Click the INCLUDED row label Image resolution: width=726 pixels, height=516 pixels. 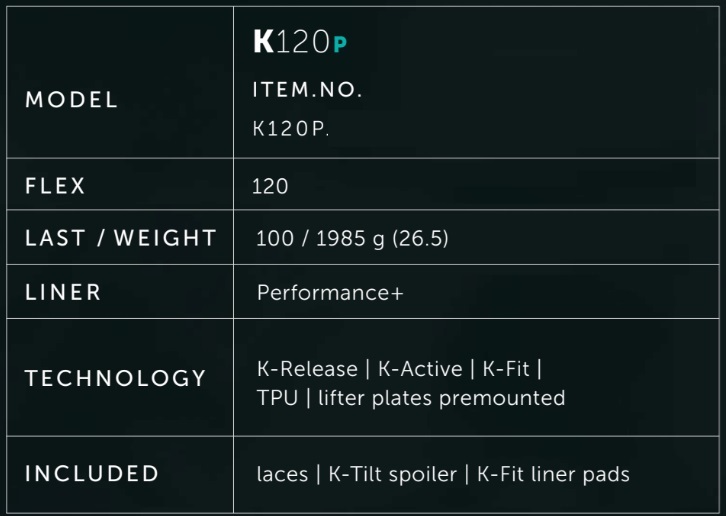tap(92, 473)
